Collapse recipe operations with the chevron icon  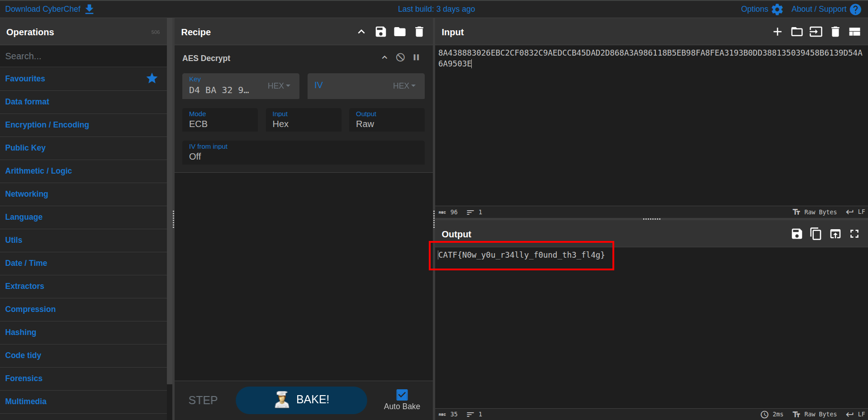[x=361, y=32]
